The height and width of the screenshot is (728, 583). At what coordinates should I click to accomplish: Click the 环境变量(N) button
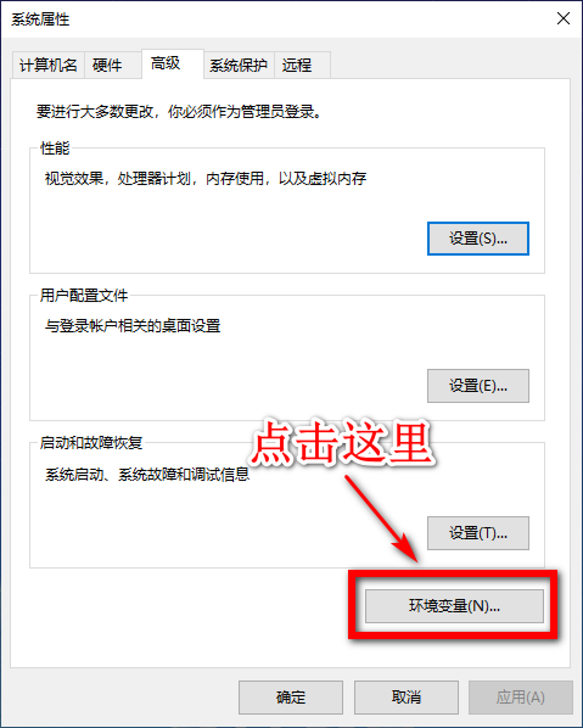(x=454, y=606)
